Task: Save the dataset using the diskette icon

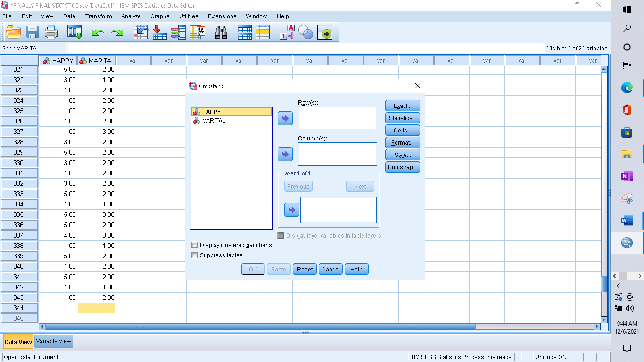Action: coord(32,33)
